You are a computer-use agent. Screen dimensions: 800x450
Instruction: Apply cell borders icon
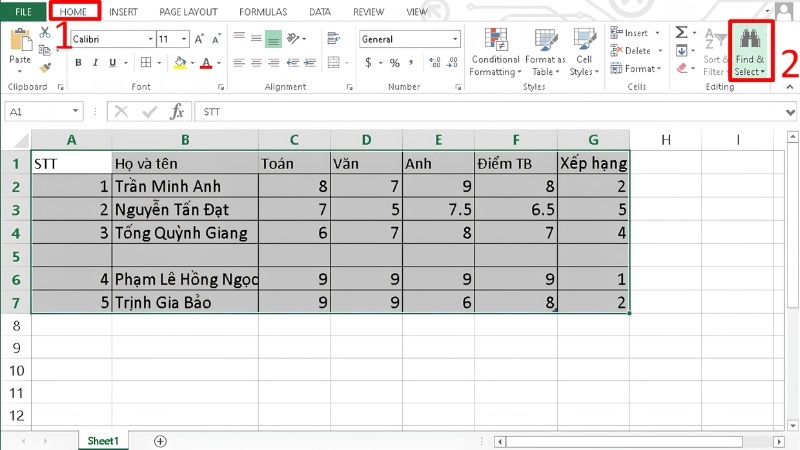[146, 62]
